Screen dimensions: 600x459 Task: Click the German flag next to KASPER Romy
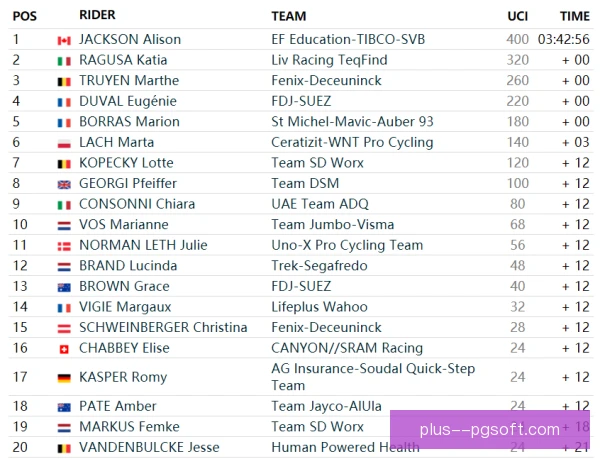coord(64,378)
